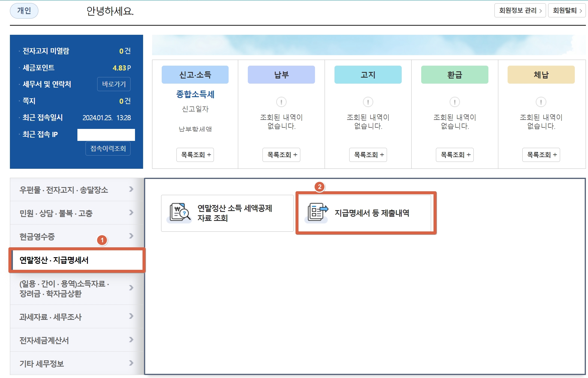This screenshot has height=378, width=588.
Task: Click the 회원탈퇴 button
Action: click(567, 10)
